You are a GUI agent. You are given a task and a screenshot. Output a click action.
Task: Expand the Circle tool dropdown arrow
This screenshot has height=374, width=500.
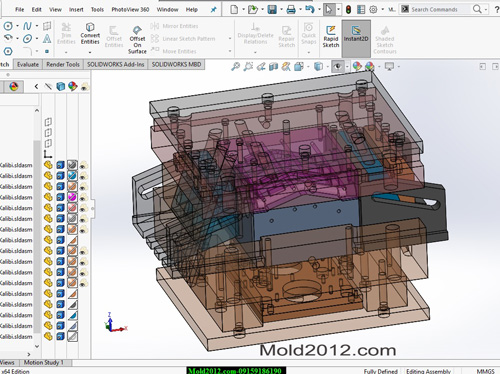17,26
